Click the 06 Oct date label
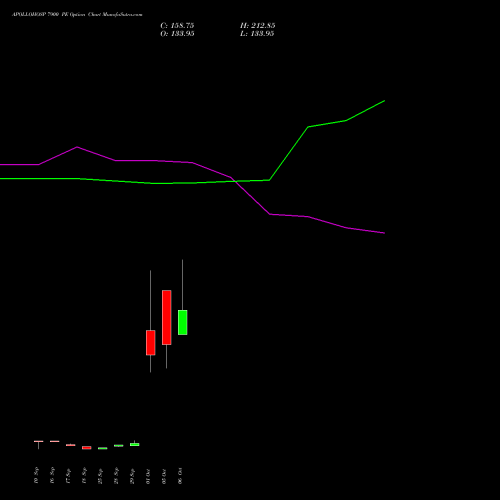This screenshot has width=500, height=500. (x=180, y=476)
